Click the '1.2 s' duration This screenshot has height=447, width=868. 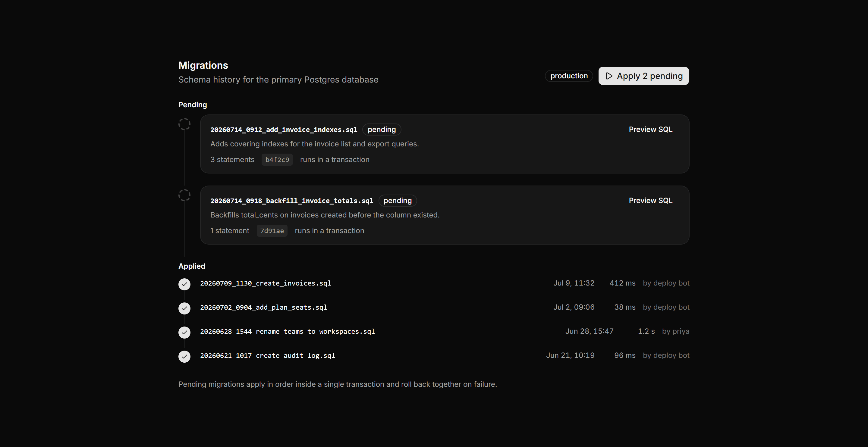pos(646,331)
